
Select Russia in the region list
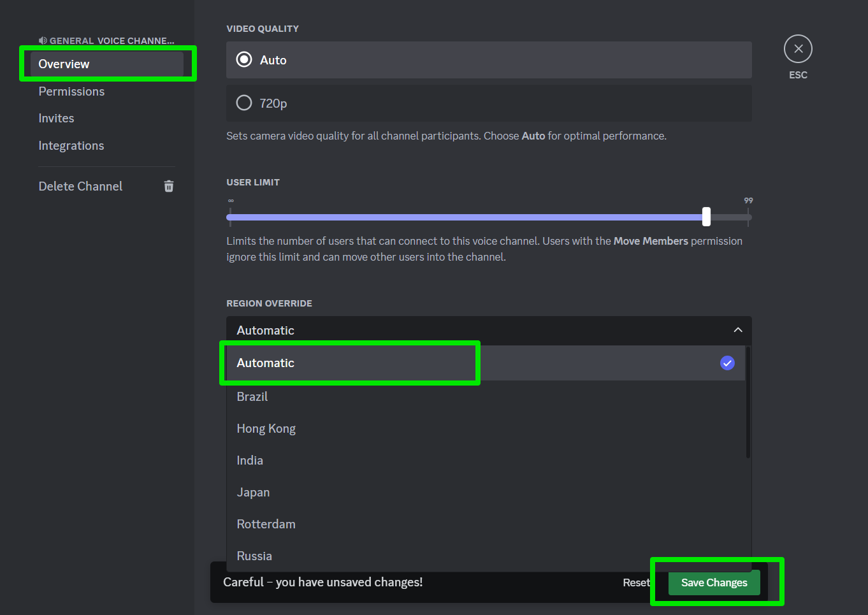pos(254,556)
